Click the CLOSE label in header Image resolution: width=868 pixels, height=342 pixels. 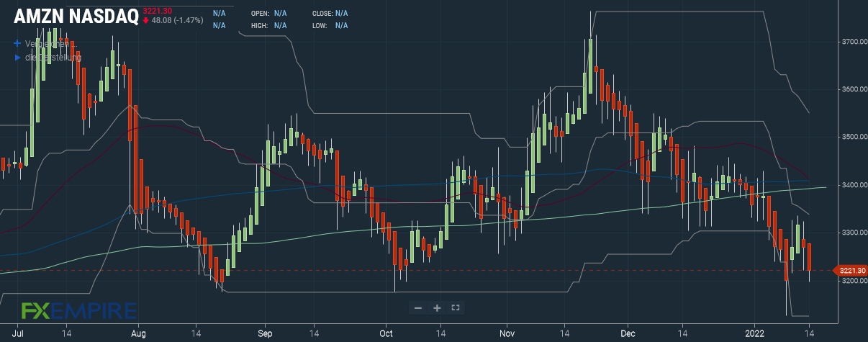tap(322, 14)
